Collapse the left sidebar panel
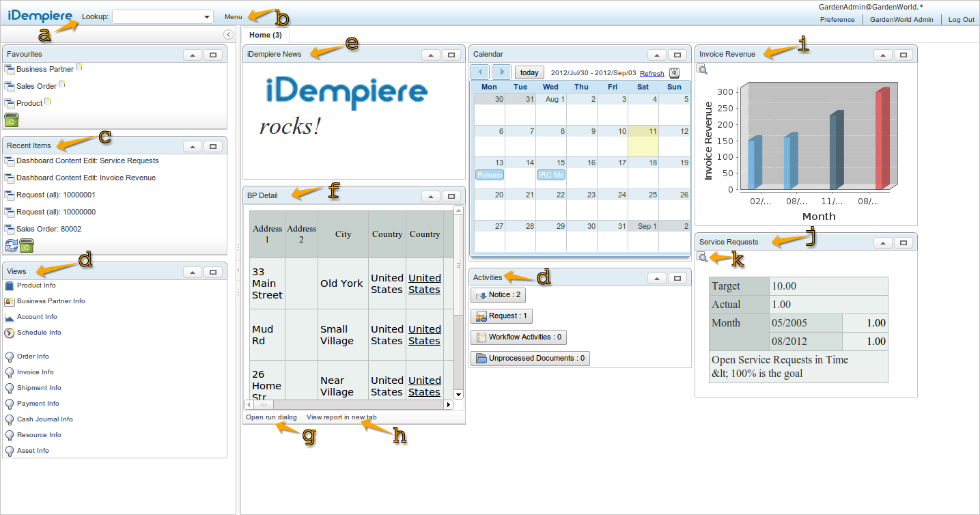 click(x=229, y=35)
